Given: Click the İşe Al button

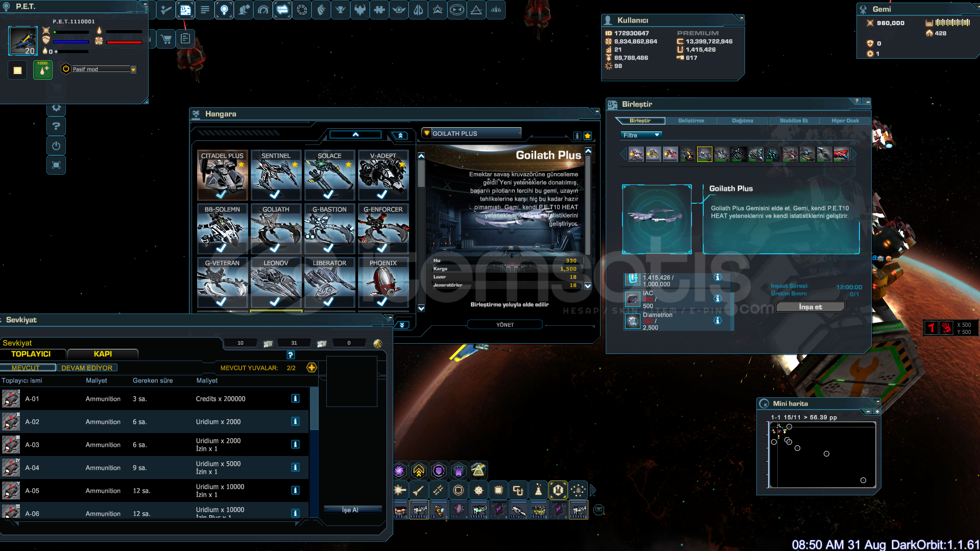Looking at the screenshot, I should [353, 510].
